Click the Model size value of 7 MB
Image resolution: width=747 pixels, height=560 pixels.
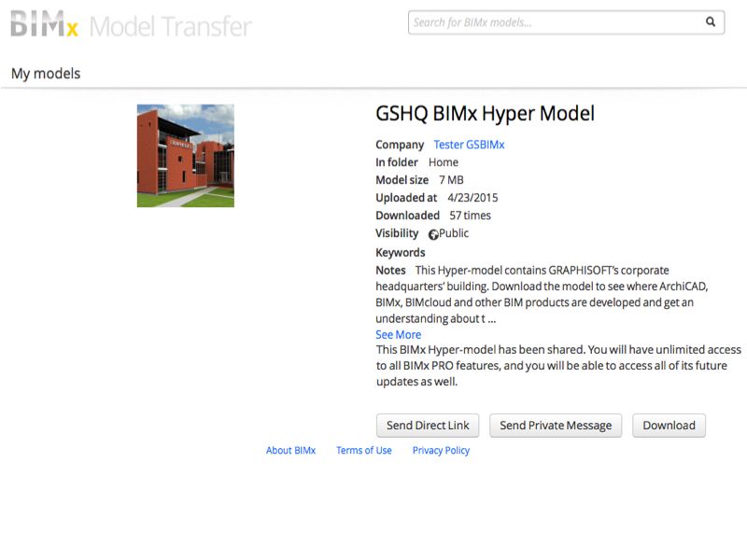pos(451,179)
